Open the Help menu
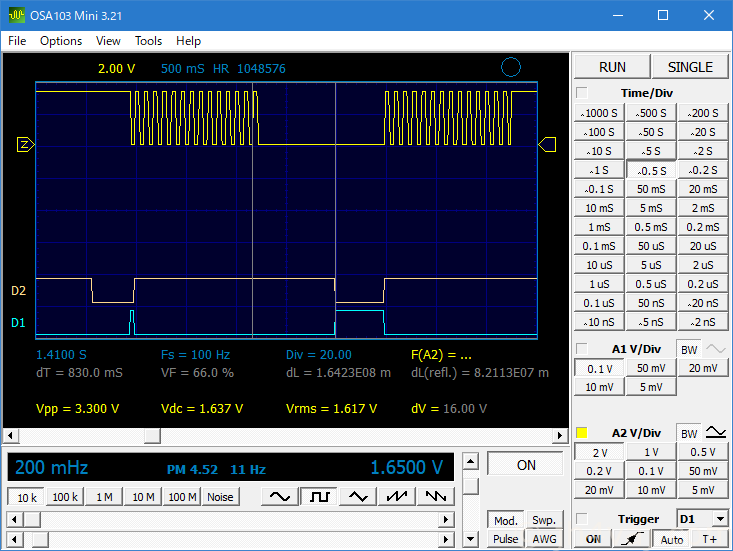The width and height of the screenshot is (733, 551). (x=188, y=41)
